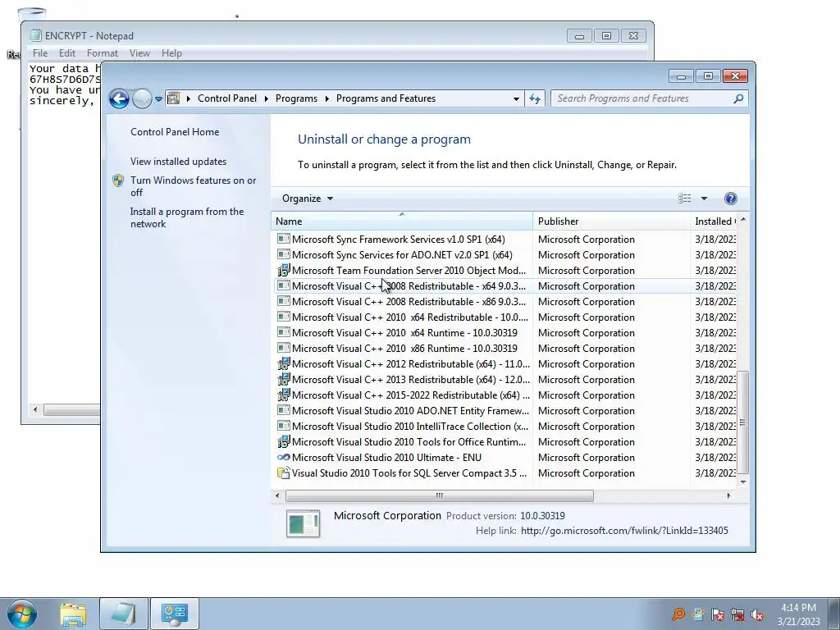Click the search magnifier icon
Viewport: 840px width, 630px height.
pos(738,98)
